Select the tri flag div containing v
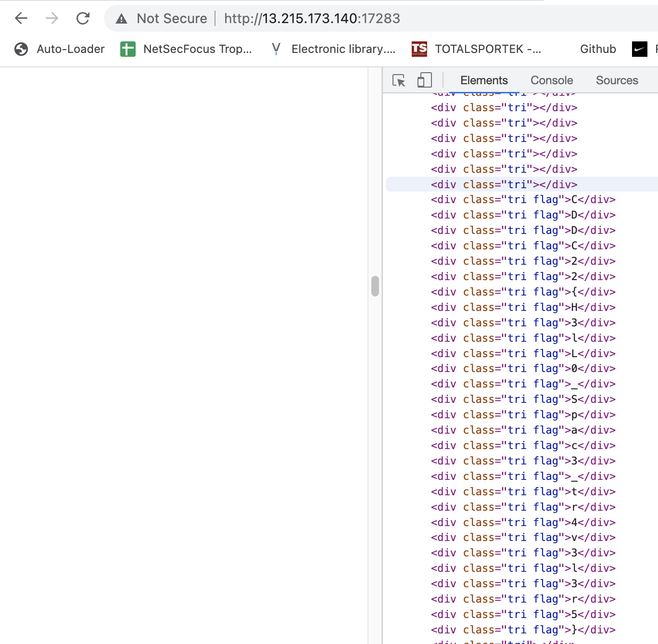Screen dimensions: 658x644 (523, 537)
